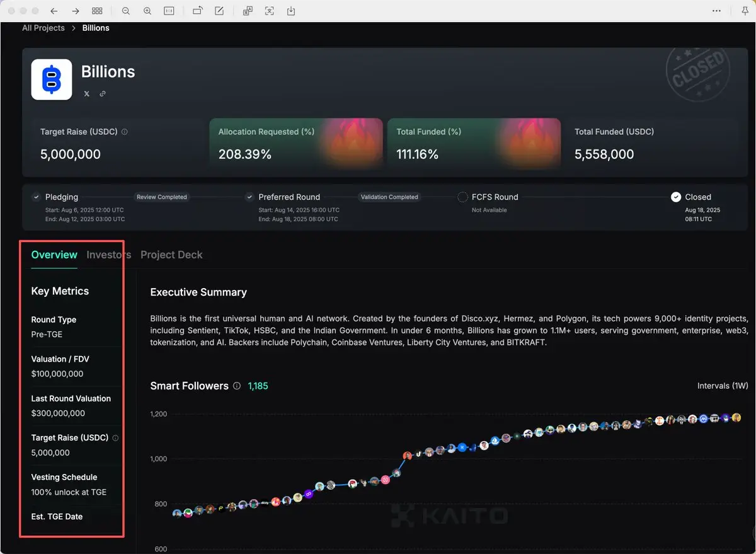Viewport: 756px width, 554px height.
Task: Open the three-dots more options menu
Action: point(717,11)
